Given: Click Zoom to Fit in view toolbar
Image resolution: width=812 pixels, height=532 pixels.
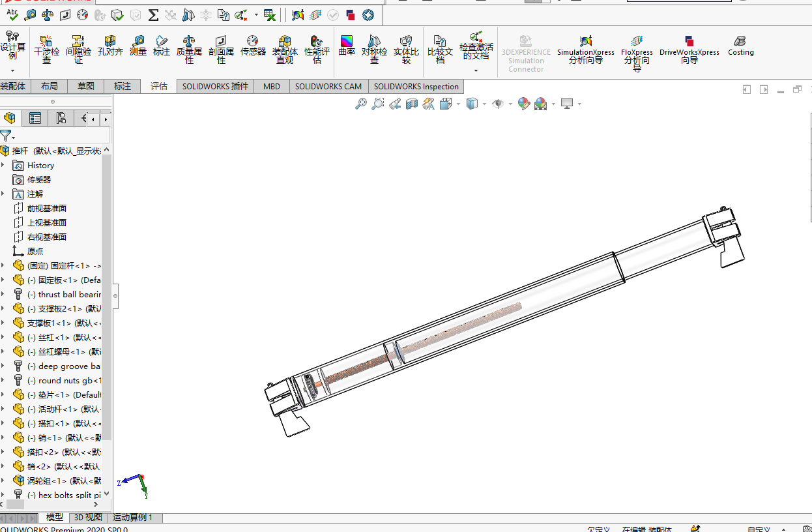Looking at the screenshot, I should (361, 104).
